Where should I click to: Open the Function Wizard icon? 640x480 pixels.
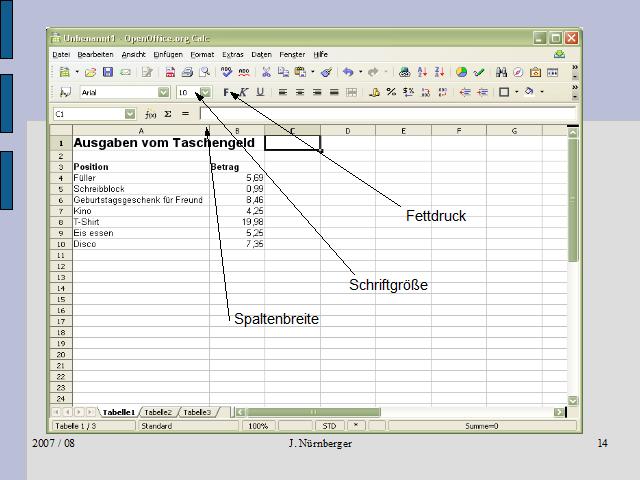151,115
